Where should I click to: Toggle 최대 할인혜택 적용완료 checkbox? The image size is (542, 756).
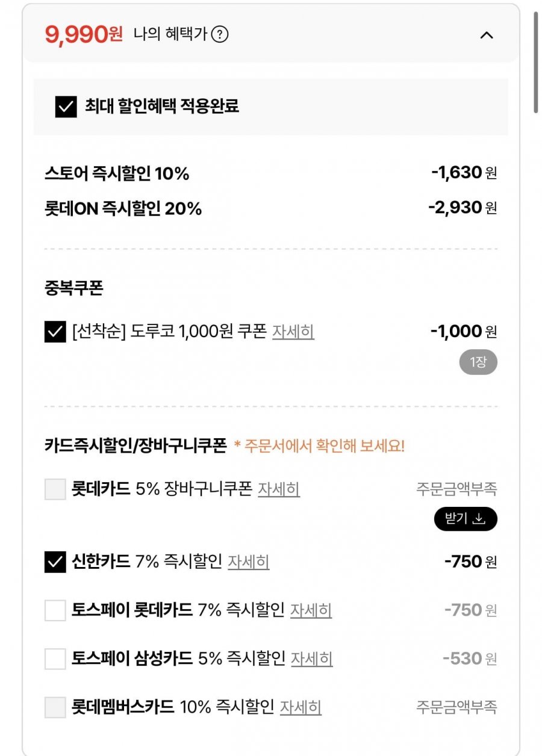point(66,107)
